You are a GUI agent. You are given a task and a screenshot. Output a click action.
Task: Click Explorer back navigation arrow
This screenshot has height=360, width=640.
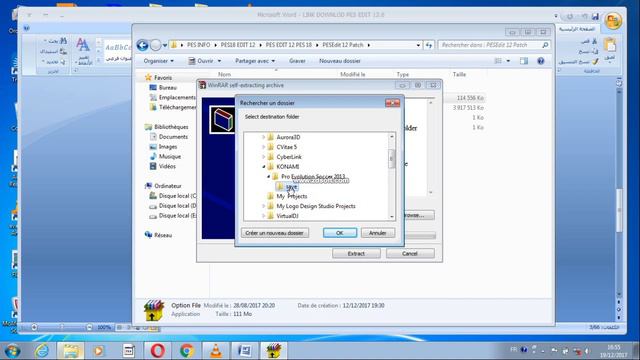[142, 45]
